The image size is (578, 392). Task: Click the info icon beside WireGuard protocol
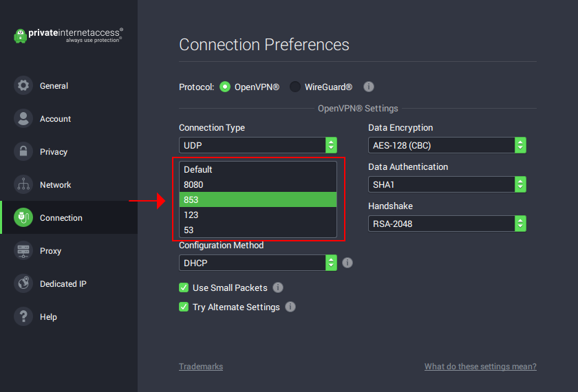[369, 87]
